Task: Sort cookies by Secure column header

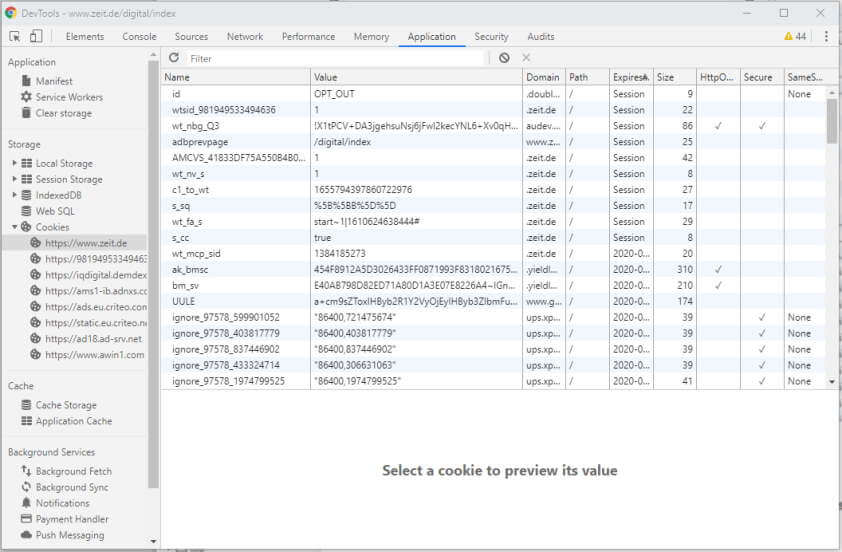Action: [762, 77]
